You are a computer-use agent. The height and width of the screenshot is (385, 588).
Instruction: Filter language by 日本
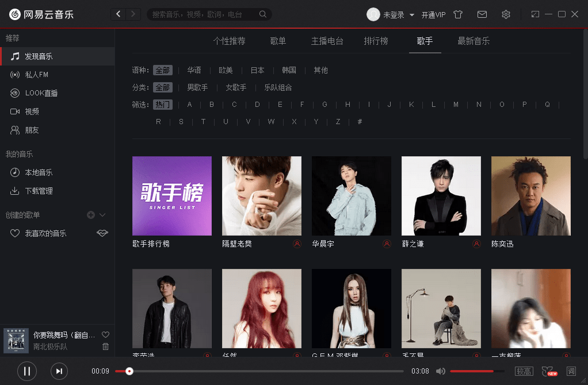(x=258, y=70)
